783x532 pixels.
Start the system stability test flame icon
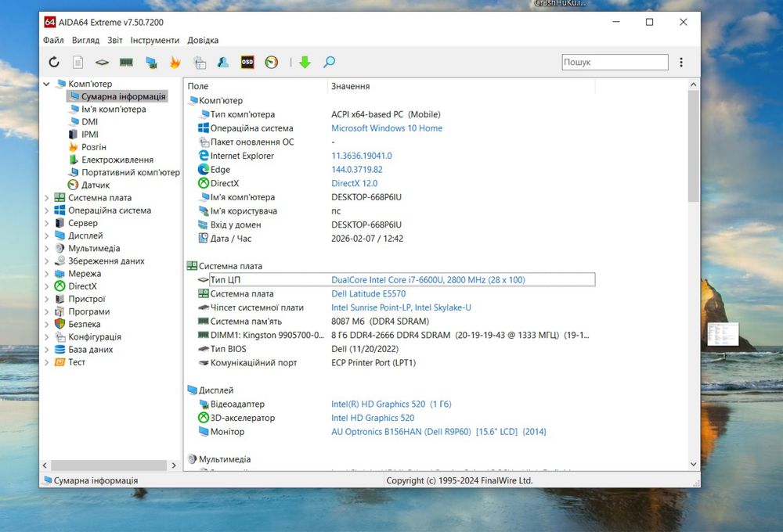(x=175, y=62)
